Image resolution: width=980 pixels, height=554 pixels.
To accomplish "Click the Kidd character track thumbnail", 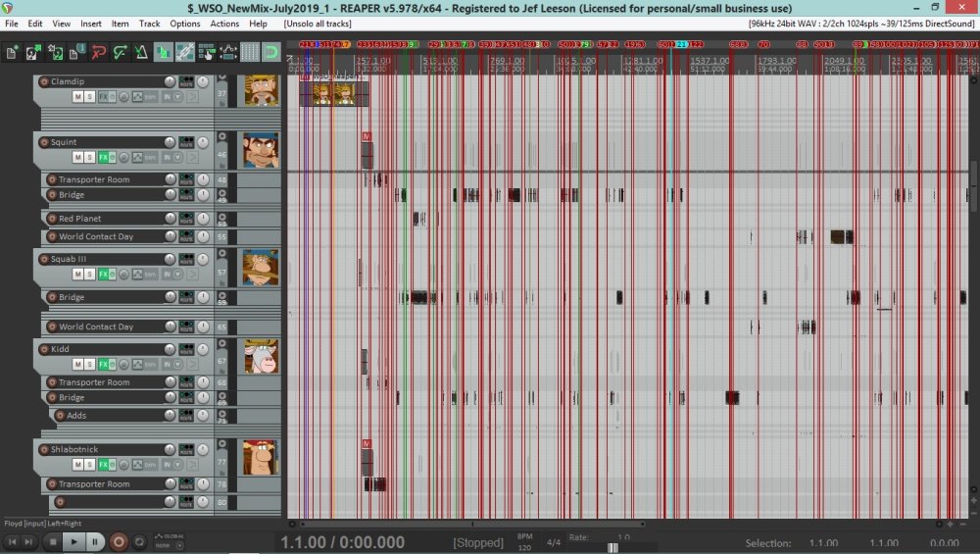I will click(261, 357).
